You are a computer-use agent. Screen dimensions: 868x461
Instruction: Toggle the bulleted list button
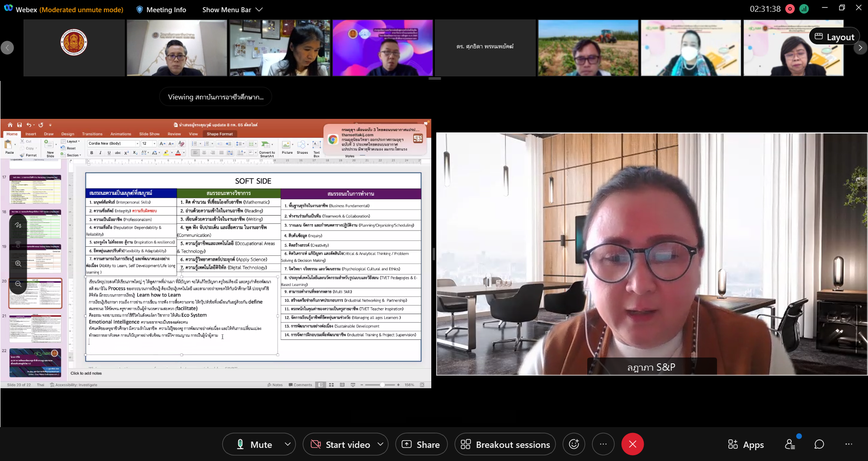194,144
